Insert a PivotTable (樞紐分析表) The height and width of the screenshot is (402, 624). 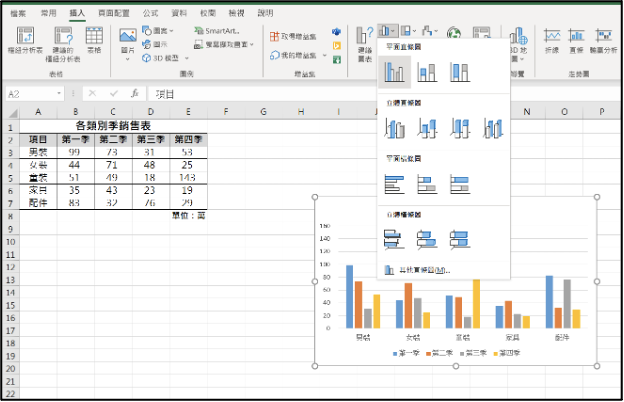25,40
